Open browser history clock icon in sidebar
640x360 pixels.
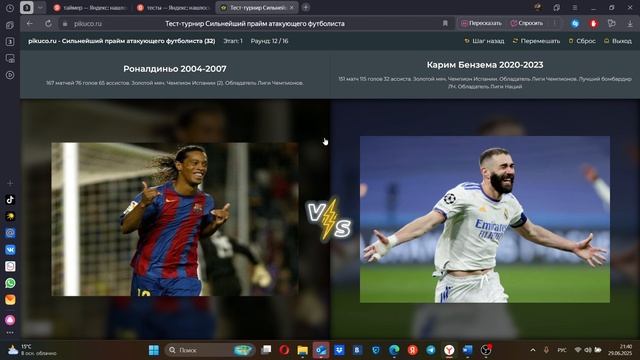tap(10, 8)
